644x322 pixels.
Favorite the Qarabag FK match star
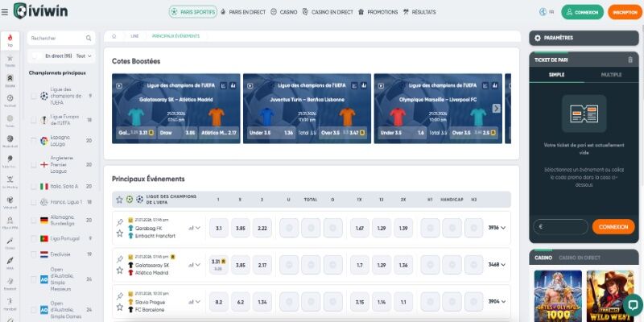[x=119, y=233]
